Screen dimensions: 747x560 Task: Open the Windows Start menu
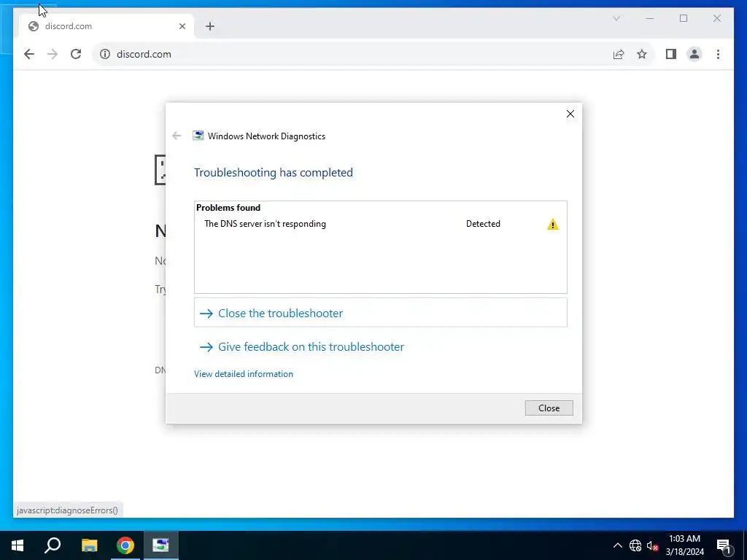[x=18, y=545]
